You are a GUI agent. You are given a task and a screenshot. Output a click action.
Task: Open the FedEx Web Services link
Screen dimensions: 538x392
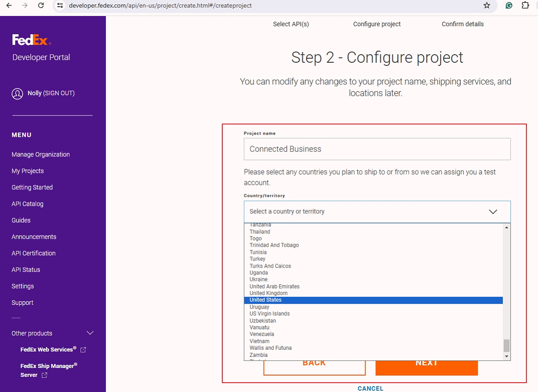48,349
